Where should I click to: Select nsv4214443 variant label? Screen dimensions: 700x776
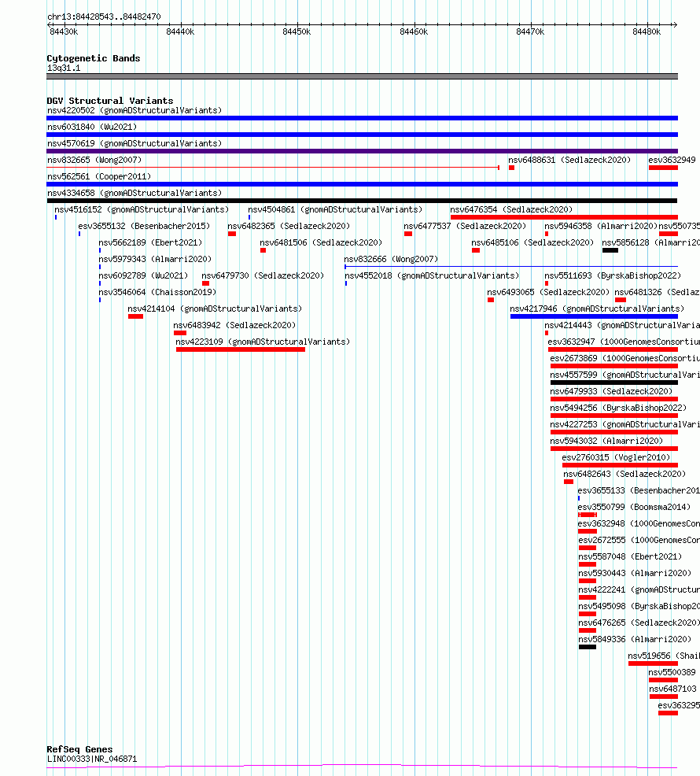click(x=622, y=325)
